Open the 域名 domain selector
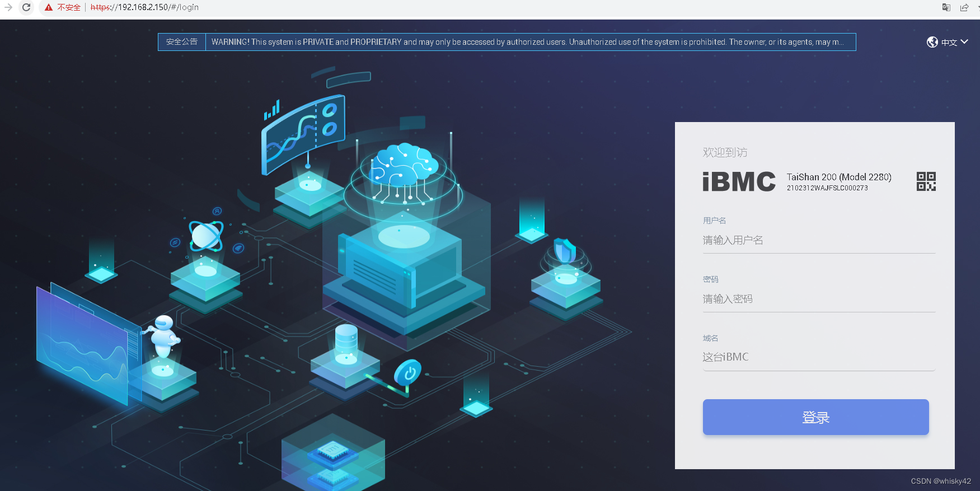The height and width of the screenshot is (491, 980). [x=819, y=357]
